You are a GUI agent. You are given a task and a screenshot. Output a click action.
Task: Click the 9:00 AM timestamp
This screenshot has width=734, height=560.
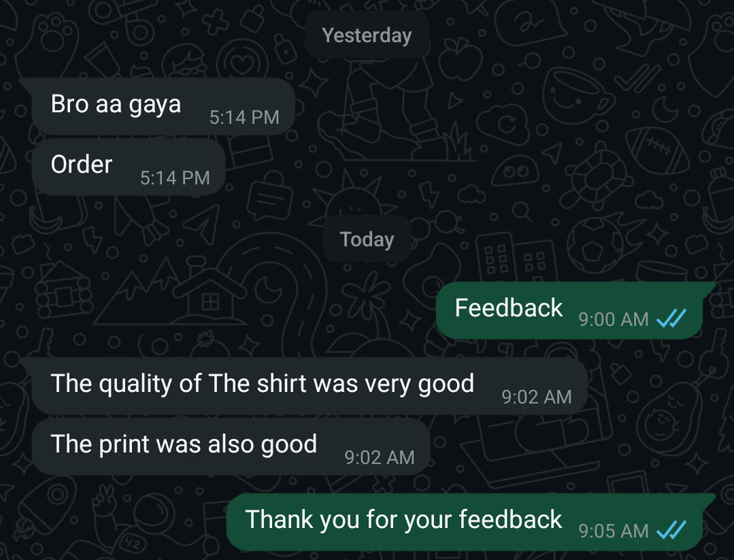point(614,319)
